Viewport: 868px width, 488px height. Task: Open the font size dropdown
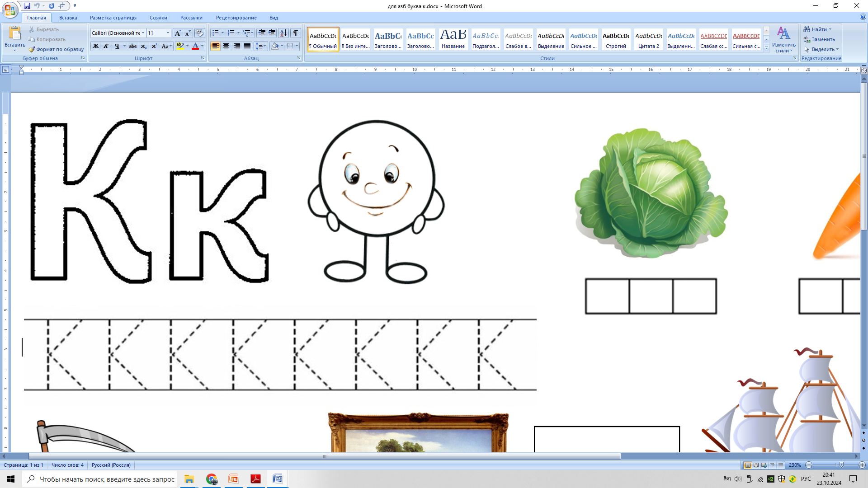tap(168, 33)
